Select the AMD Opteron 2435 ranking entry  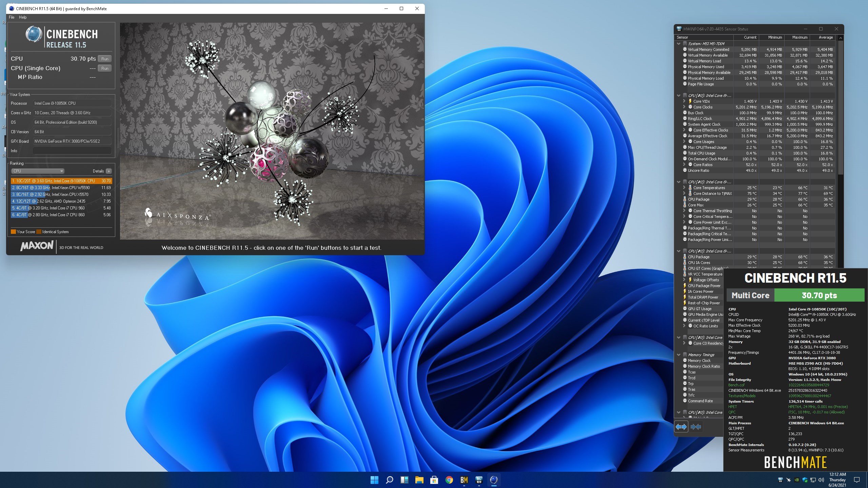pos(61,201)
